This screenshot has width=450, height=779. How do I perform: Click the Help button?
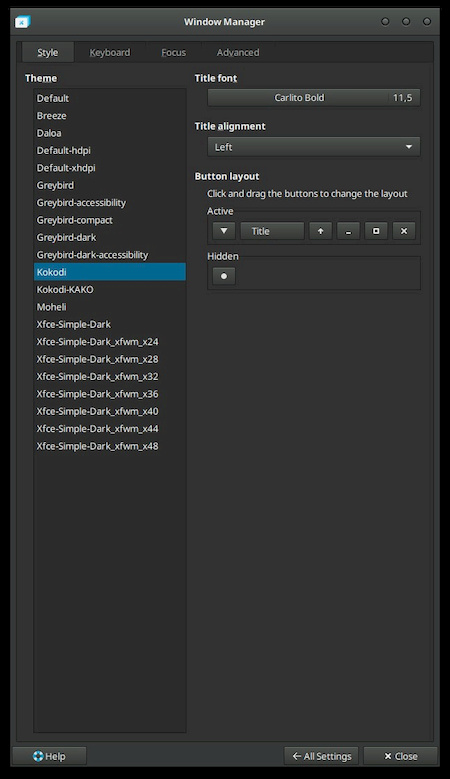49,756
